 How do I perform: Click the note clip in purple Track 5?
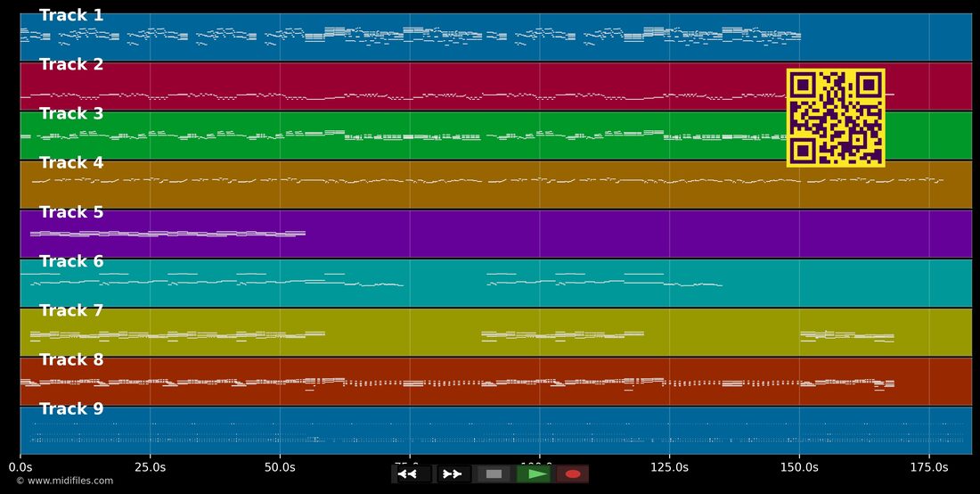(x=167, y=234)
